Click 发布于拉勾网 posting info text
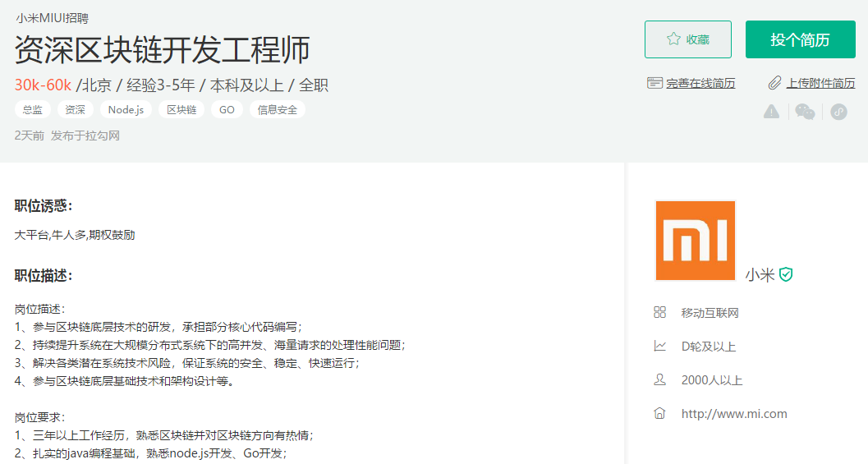Image resolution: width=868 pixels, height=464 pixels. (85, 136)
